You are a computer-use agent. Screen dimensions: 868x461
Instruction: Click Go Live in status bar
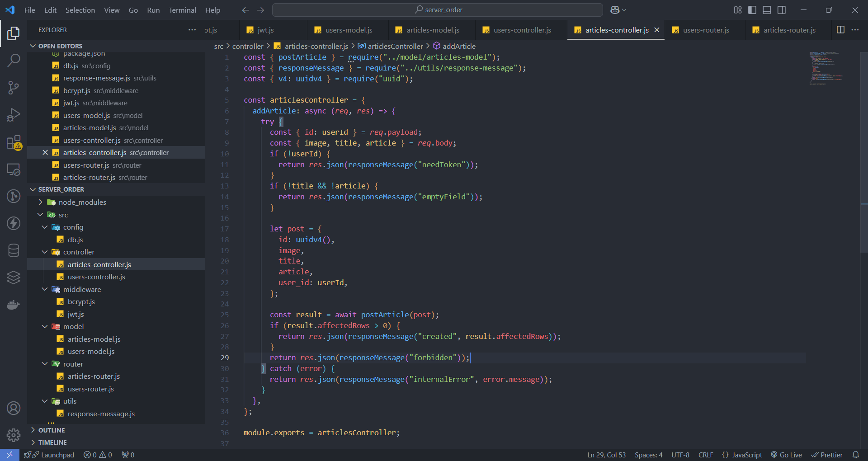[x=786, y=455]
